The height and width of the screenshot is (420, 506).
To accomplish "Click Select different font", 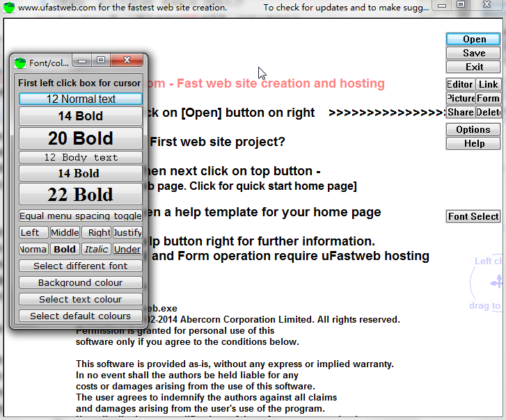I will [x=80, y=266].
